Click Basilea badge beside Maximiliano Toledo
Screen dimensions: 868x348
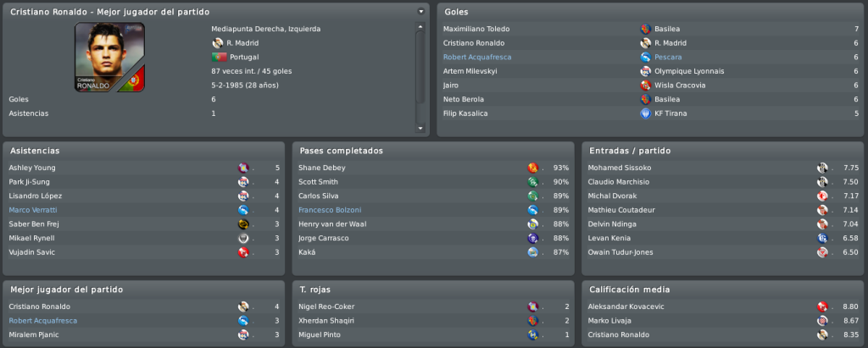click(645, 29)
